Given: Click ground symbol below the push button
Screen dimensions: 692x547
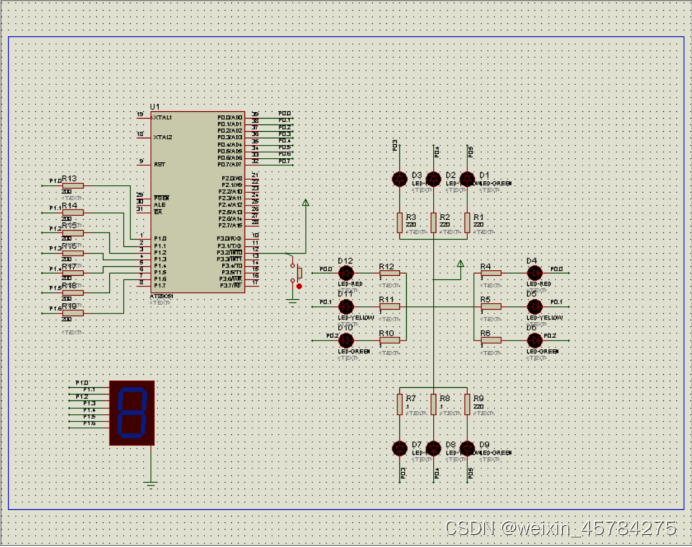Looking at the screenshot, I should [x=293, y=302].
